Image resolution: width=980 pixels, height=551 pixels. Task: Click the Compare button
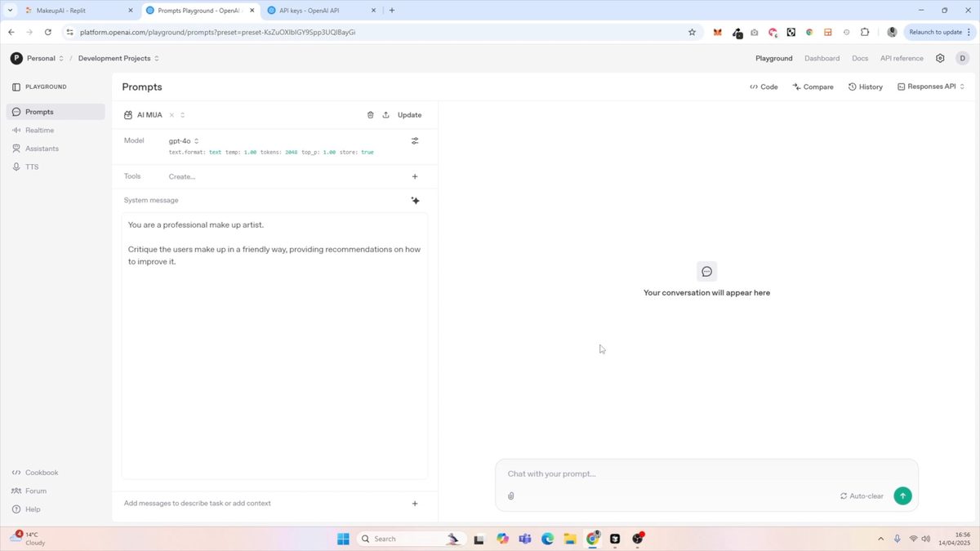(x=813, y=87)
